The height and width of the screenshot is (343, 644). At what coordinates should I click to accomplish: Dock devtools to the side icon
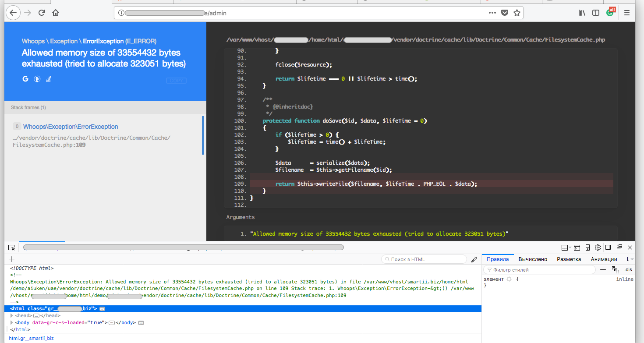coord(608,248)
